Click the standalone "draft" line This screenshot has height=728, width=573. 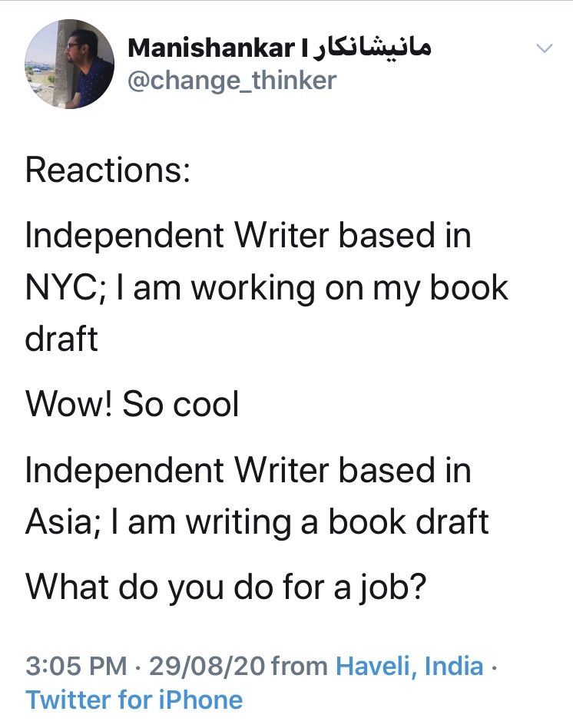coord(61,339)
